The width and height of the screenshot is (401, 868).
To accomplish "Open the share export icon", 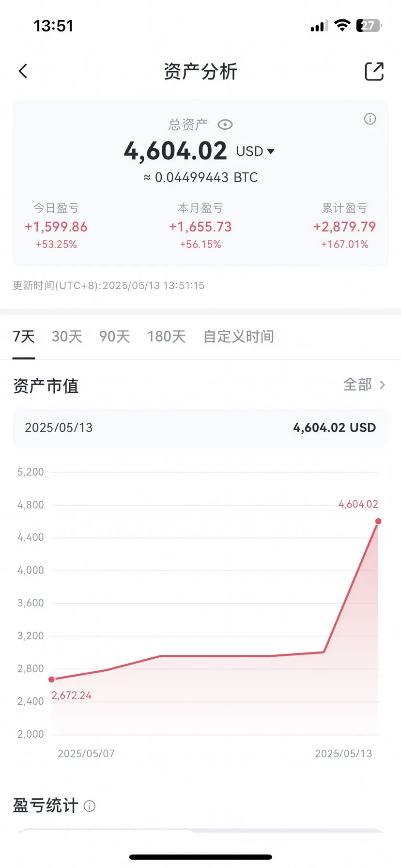I will [374, 72].
